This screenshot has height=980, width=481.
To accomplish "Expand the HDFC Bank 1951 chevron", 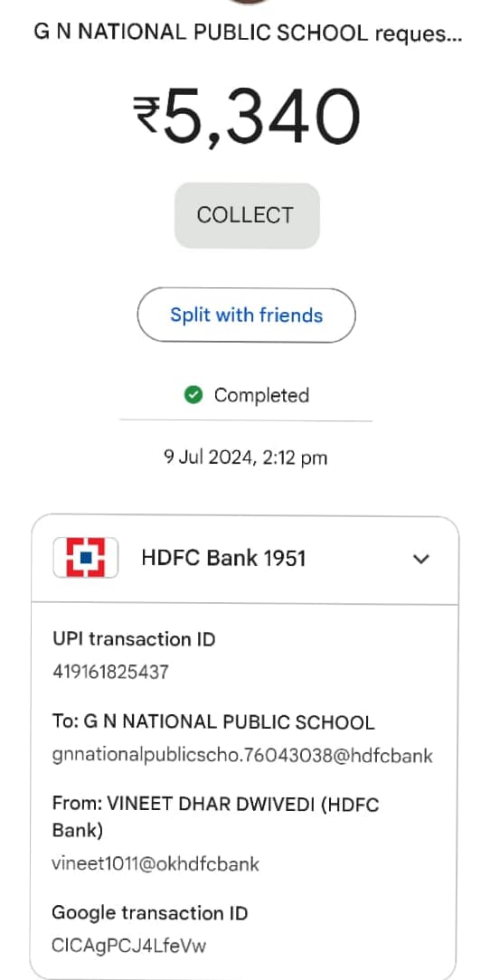I will click(x=421, y=558).
